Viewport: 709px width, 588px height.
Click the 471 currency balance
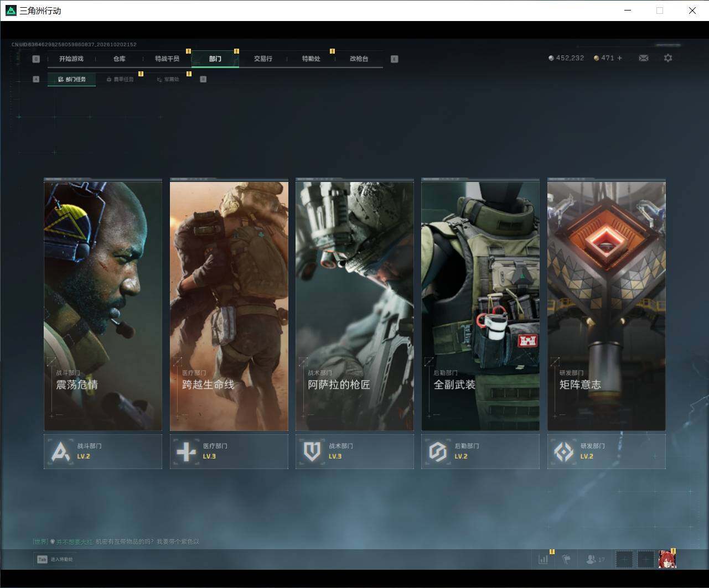tap(604, 58)
